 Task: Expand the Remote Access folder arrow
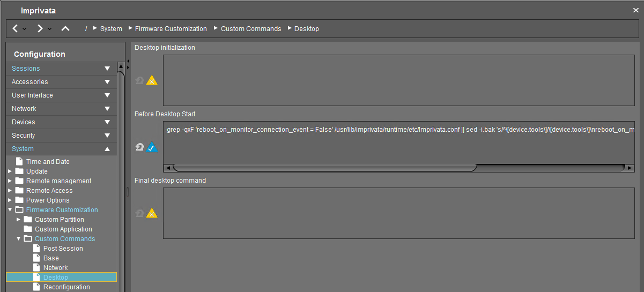pyautogui.click(x=10, y=191)
